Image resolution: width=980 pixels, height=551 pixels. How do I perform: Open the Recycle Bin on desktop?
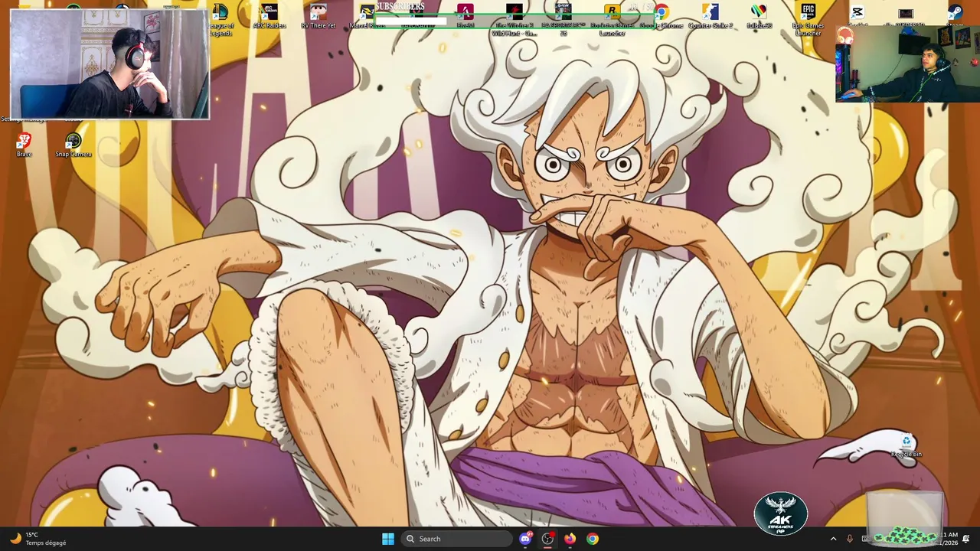pyautogui.click(x=906, y=445)
